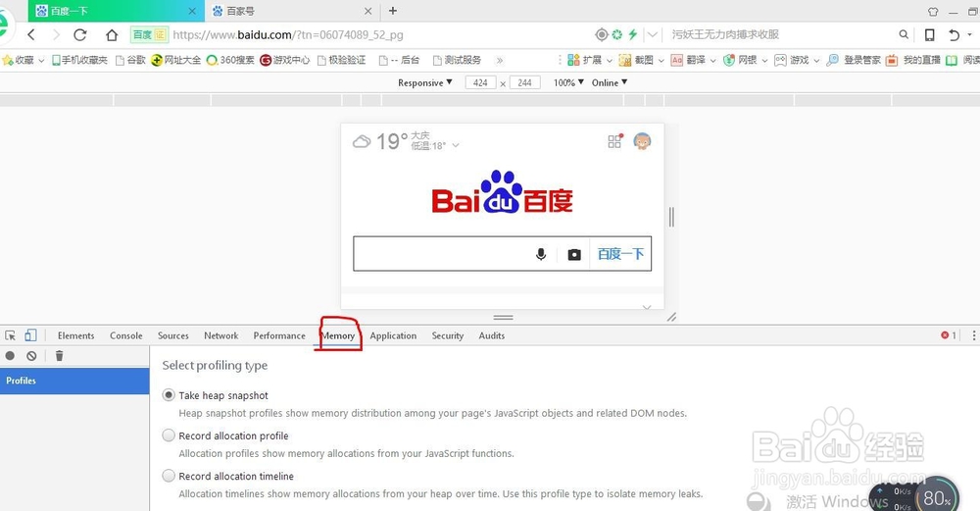Viewport: 980px width, 511px height.
Task: Click the clear all profiles icon
Action: pyautogui.click(x=31, y=356)
